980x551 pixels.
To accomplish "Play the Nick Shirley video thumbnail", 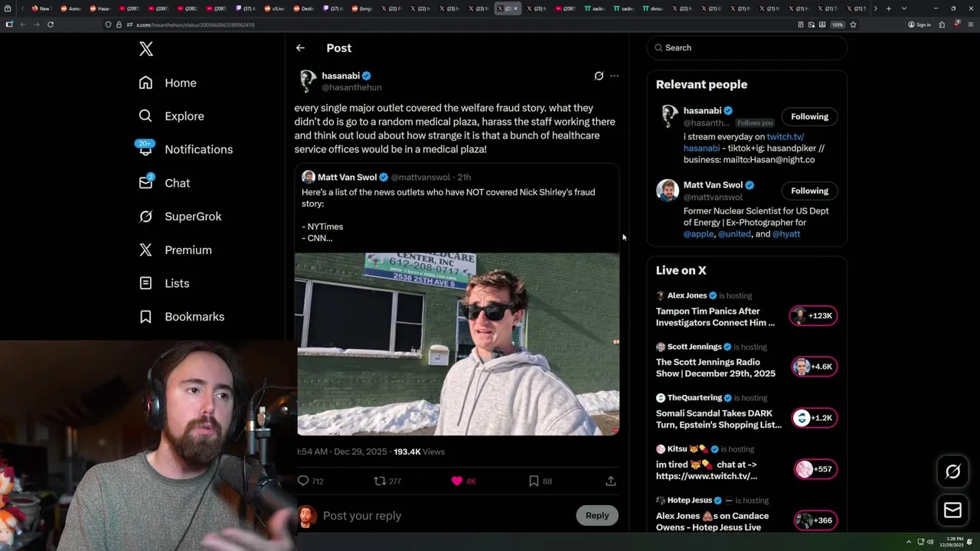I will pyautogui.click(x=457, y=344).
